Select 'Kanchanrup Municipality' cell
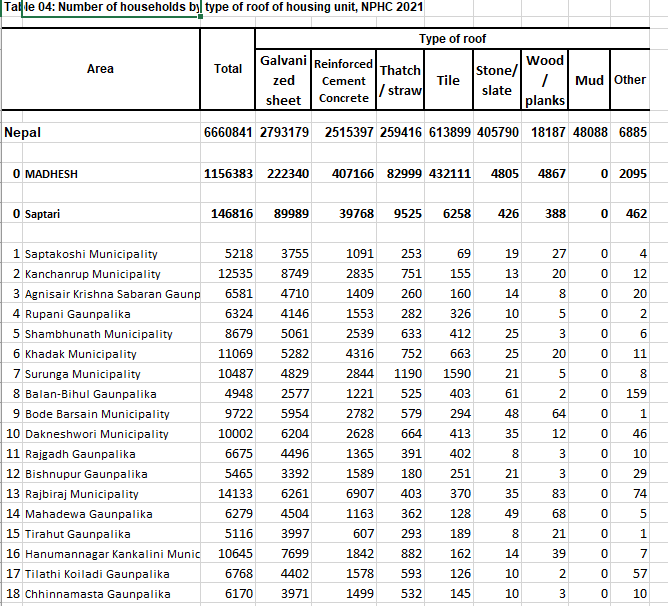This screenshot has width=668, height=606. pyautogui.click(x=111, y=274)
